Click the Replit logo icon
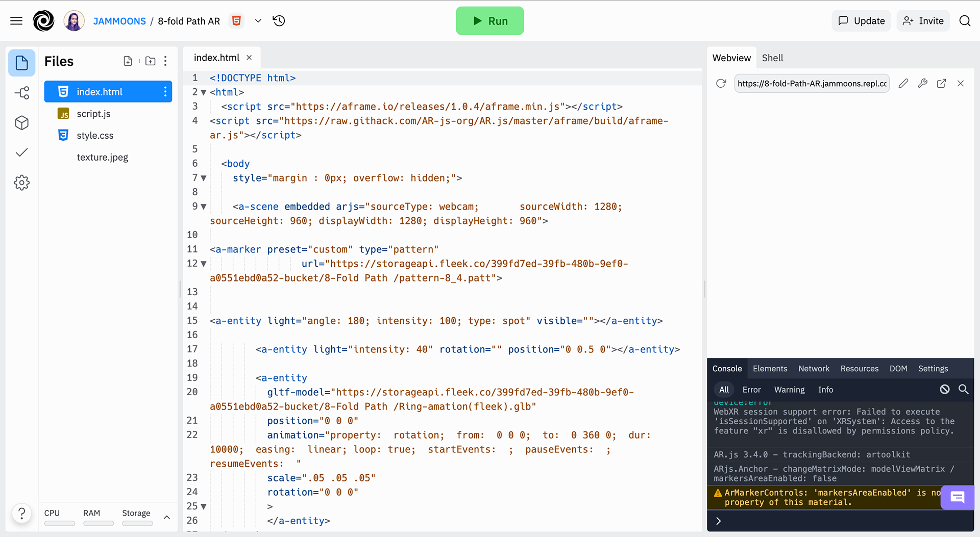Screen dimensions: 980x537 point(43,21)
